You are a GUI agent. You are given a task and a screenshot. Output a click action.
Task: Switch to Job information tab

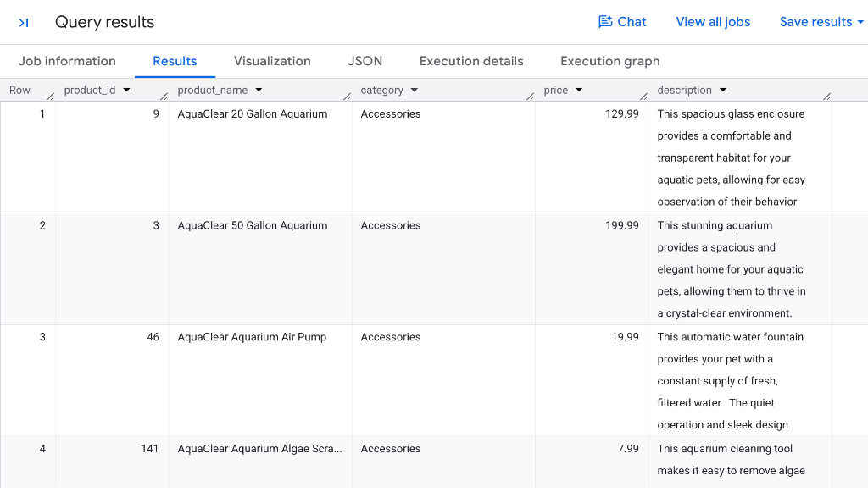(x=67, y=61)
